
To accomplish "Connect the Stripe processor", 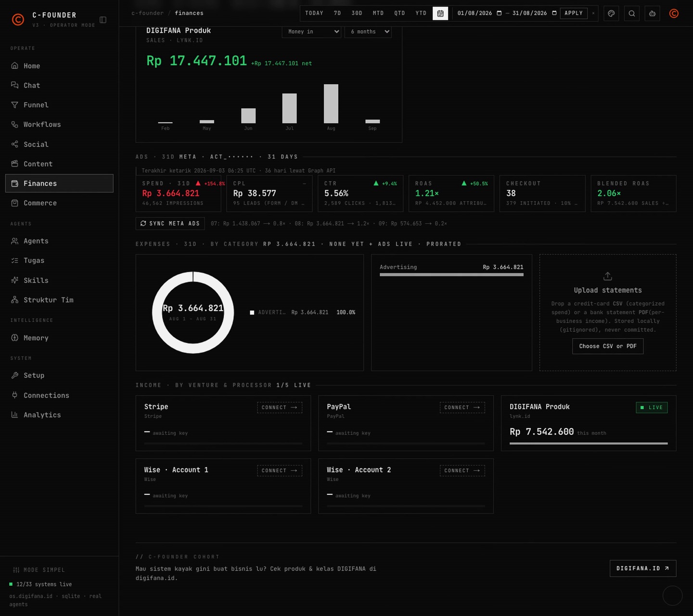I will tap(280, 408).
